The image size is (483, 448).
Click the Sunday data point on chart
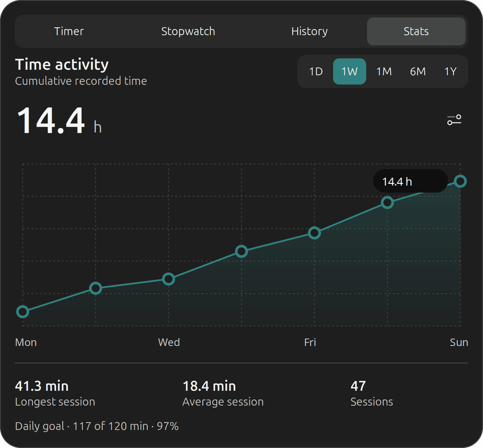tap(460, 181)
